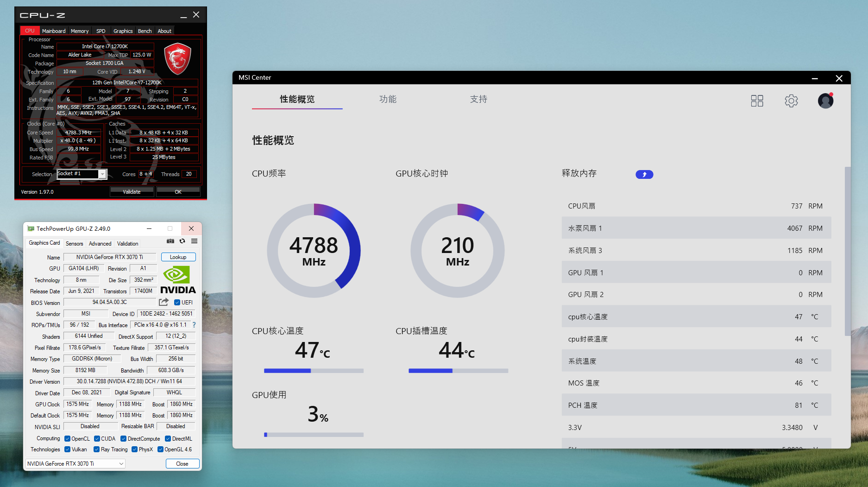Viewport: 868px width, 487px height.
Task: Open MSI Center grid view icon
Action: [x=757, y=101]
